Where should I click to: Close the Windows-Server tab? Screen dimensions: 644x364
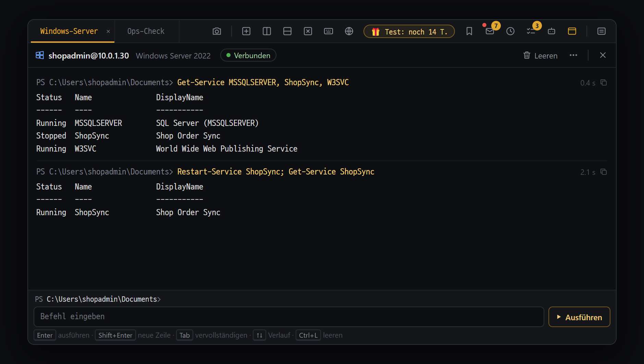click(x=108, y=31)
